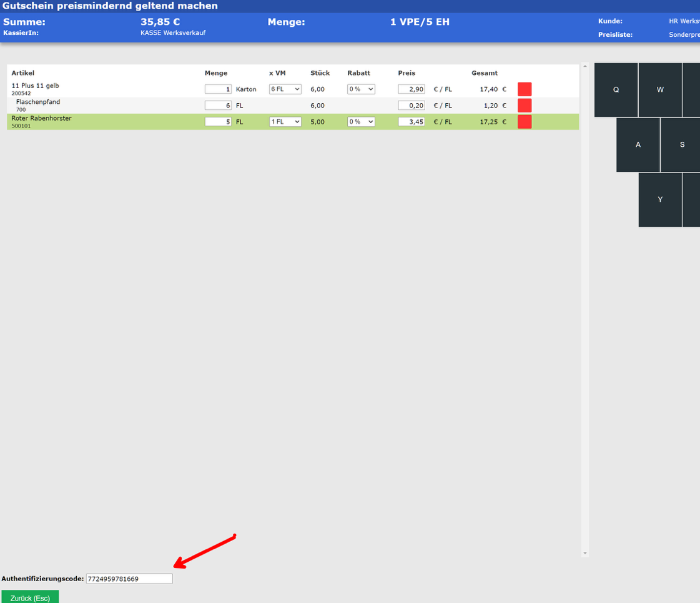Viewport: 700px width, 603px height.
Task: Open the 1 FL packaging dropdown
Action: click(x=285, y=122)
